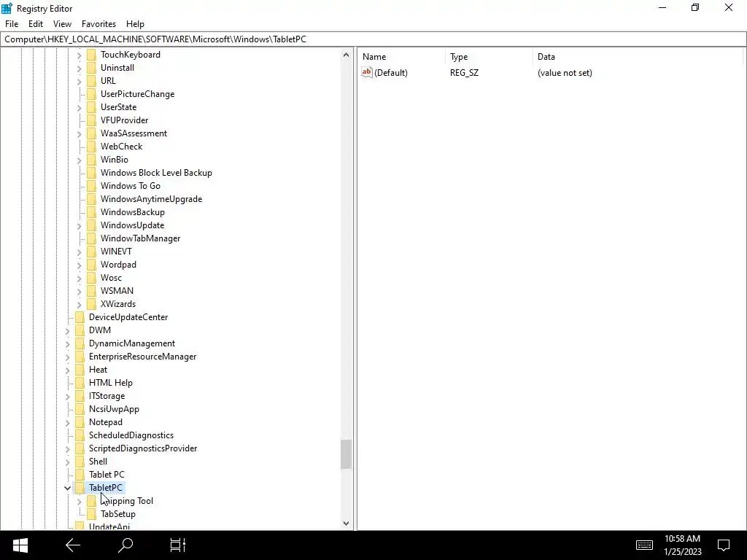Select the ITStorage key

coord(107,396)
